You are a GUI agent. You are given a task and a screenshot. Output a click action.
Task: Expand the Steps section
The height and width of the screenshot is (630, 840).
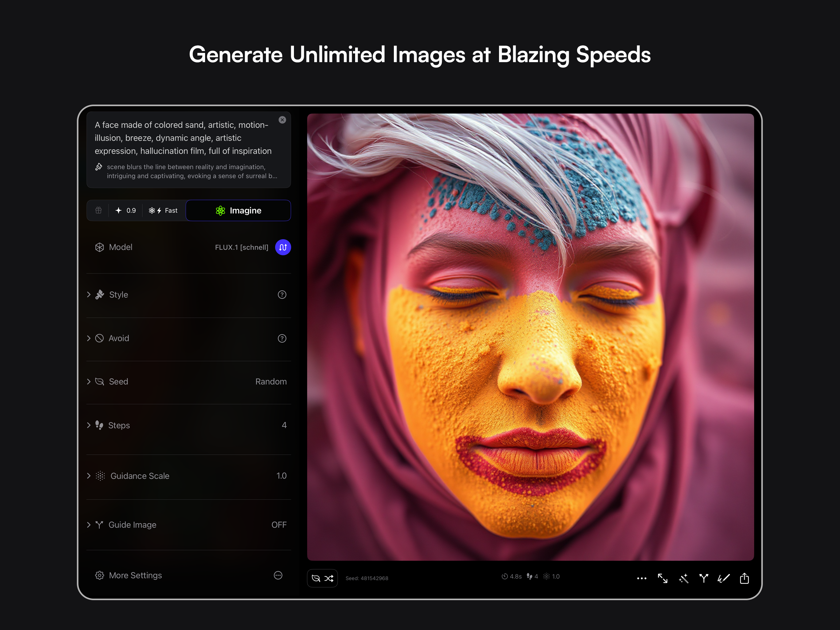pyautogui.click(x=119, y=425)
